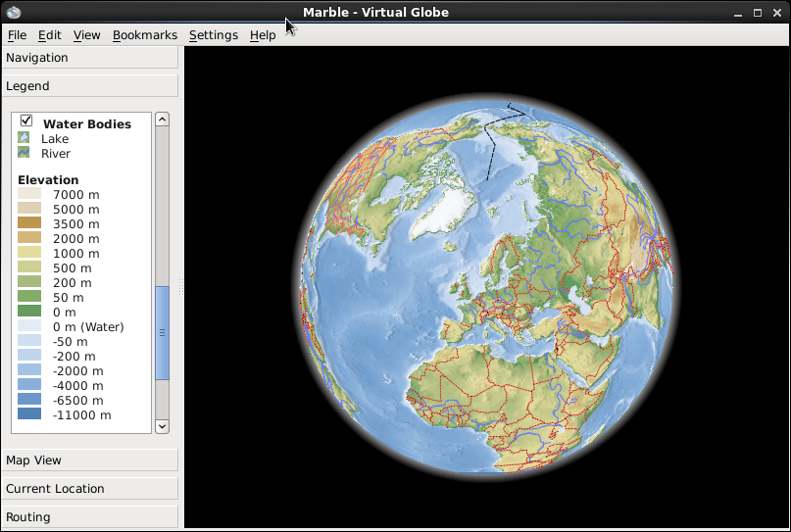The height and width of the screenshot is (532, 791).
Task: Click the Lake legend icon
Action: (24, 139)
